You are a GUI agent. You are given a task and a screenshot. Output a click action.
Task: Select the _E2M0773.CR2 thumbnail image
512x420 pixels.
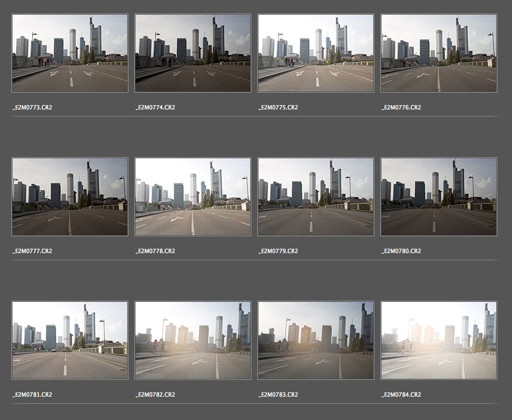(x=70, y=53)
